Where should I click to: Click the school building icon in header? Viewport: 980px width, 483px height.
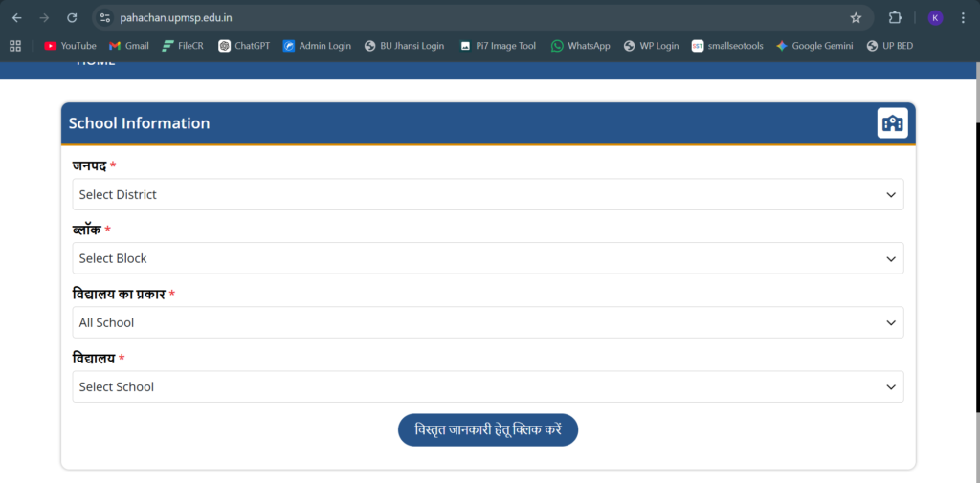(893, 123)
